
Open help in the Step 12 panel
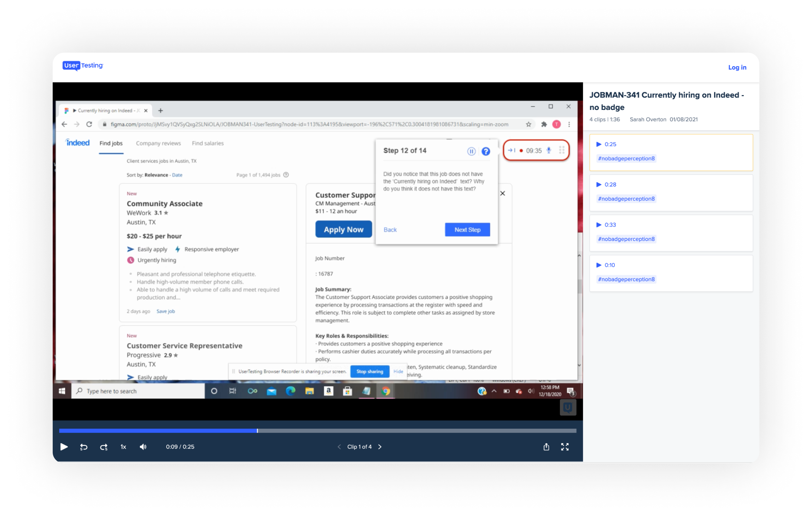coord(486,151)
